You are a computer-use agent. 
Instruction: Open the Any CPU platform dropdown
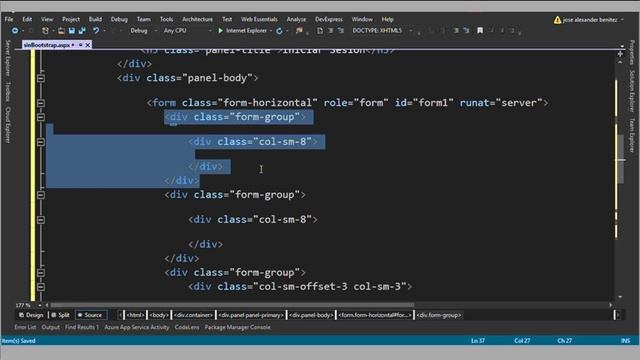coord(210,31)
